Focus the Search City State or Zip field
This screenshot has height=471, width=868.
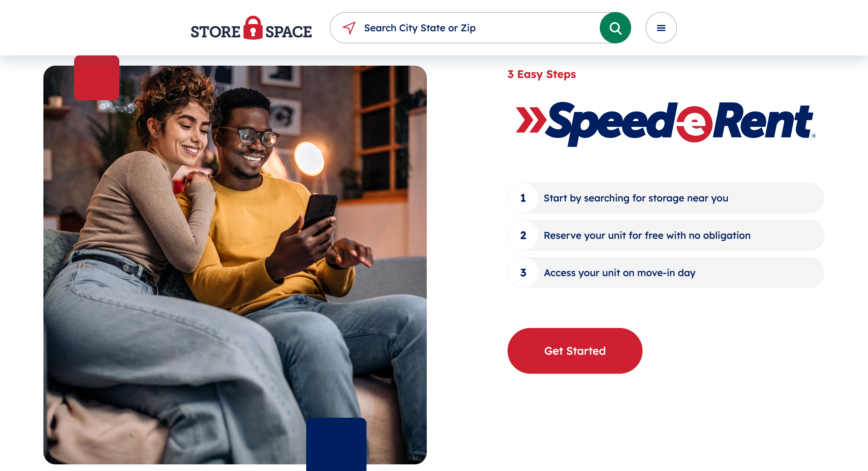465,28
